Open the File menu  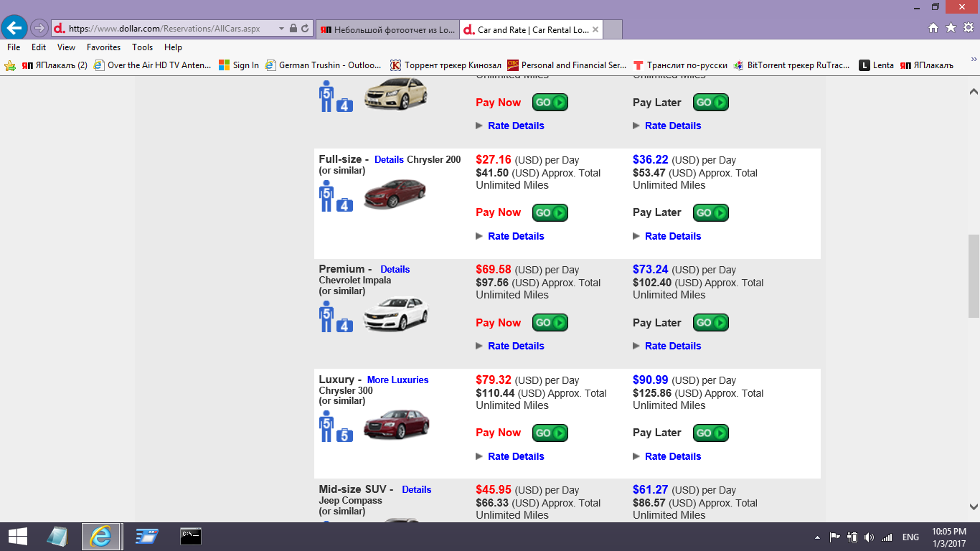pyautogui.click(x=13, y=47)
